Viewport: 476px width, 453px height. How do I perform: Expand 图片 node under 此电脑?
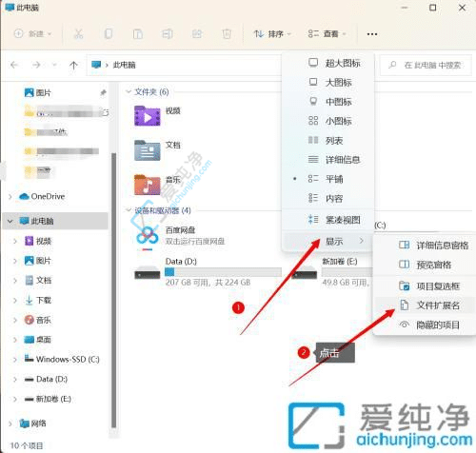15,261
